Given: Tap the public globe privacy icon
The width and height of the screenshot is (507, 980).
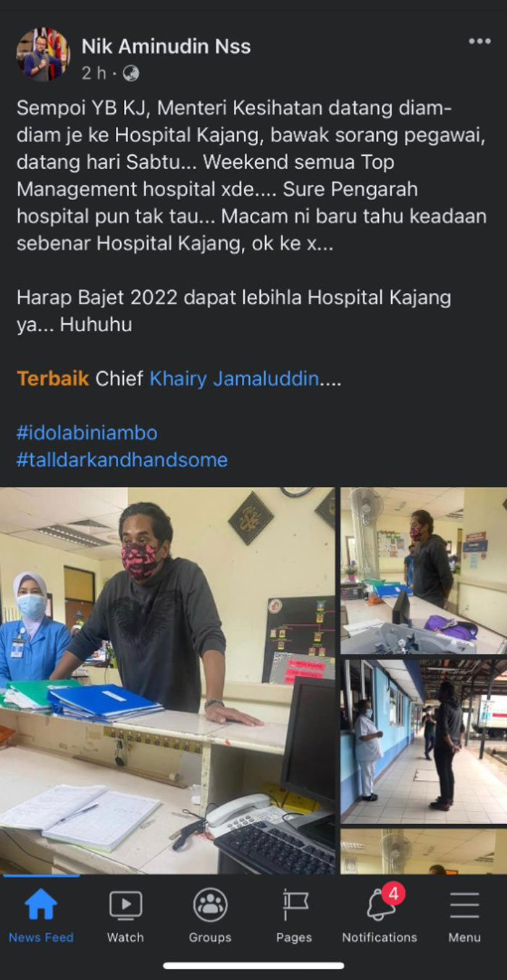Looking at the screenshot, I should [131, 73].
